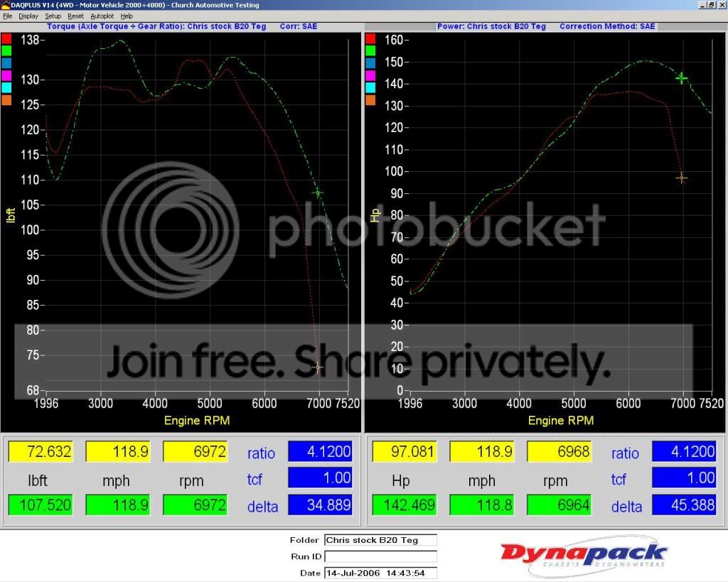Click the orange cursor marker on torque curve
The height and width of the screenshot is (582, 728).
318,367
